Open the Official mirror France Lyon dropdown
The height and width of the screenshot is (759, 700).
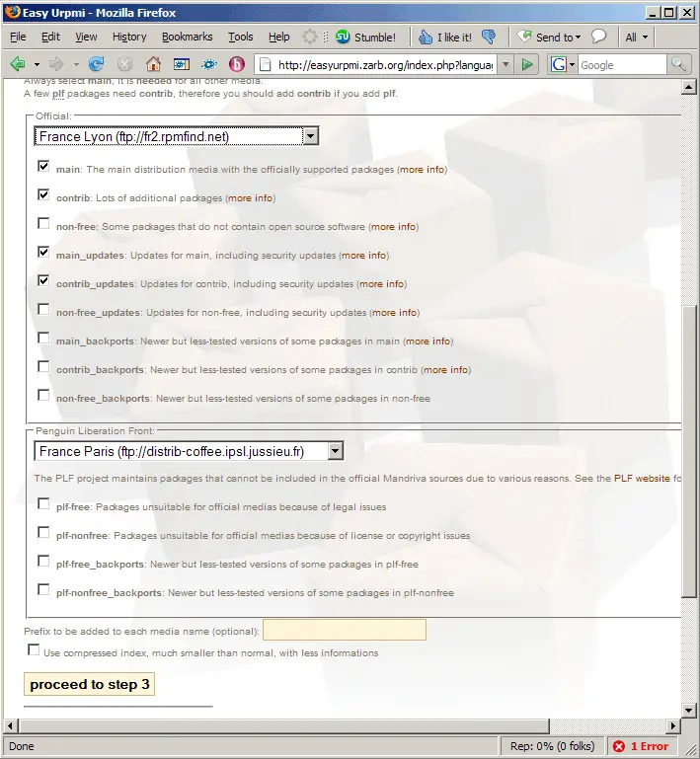pos(176,136)
